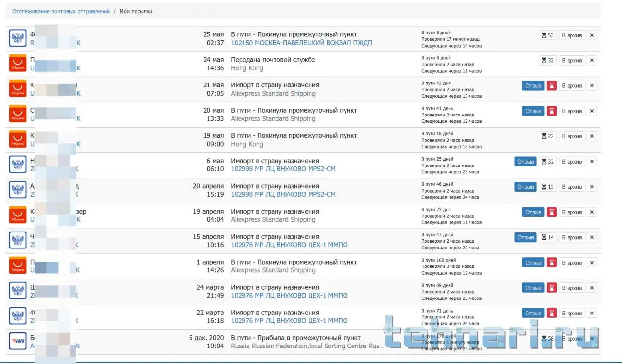622x364 pixels.
Task: Delete the 1 апреля parcel with ×
Action: [592, 263]
